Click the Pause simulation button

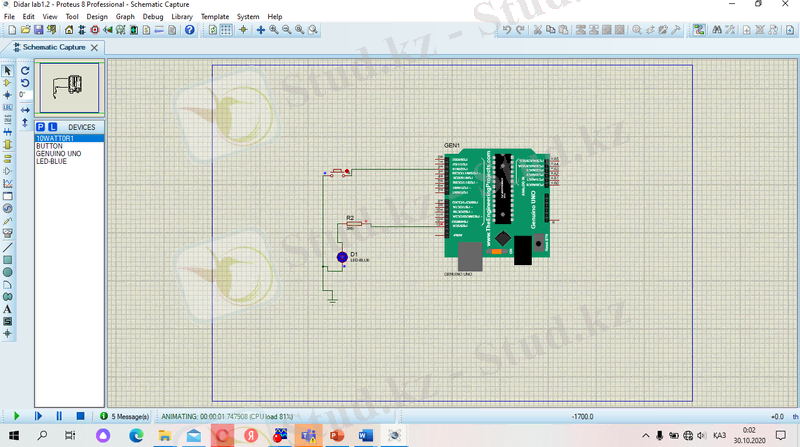[59, 416]
